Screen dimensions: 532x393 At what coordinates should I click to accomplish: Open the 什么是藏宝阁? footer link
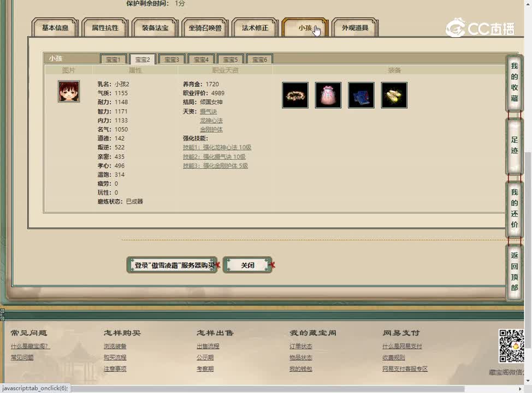coord(30,346)
